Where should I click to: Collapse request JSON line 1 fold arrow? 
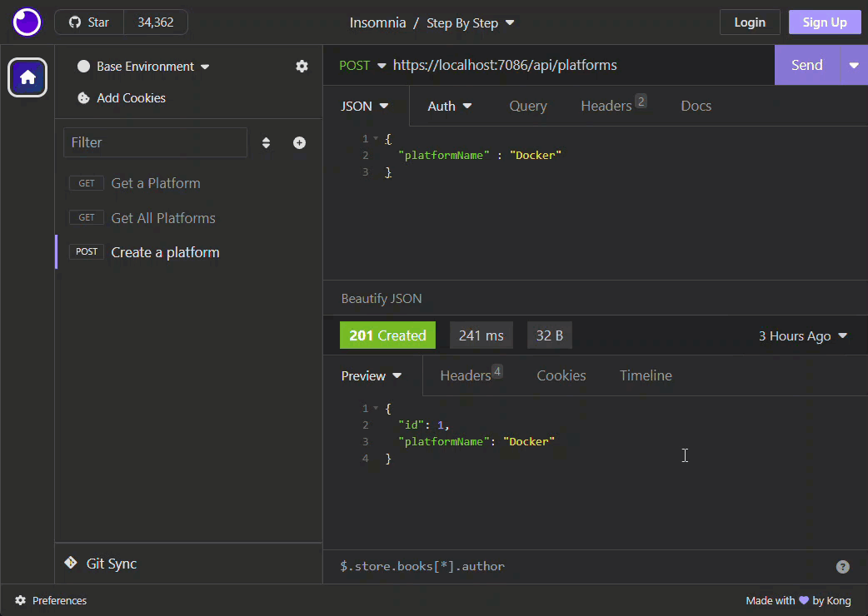(x=376, y=138)
